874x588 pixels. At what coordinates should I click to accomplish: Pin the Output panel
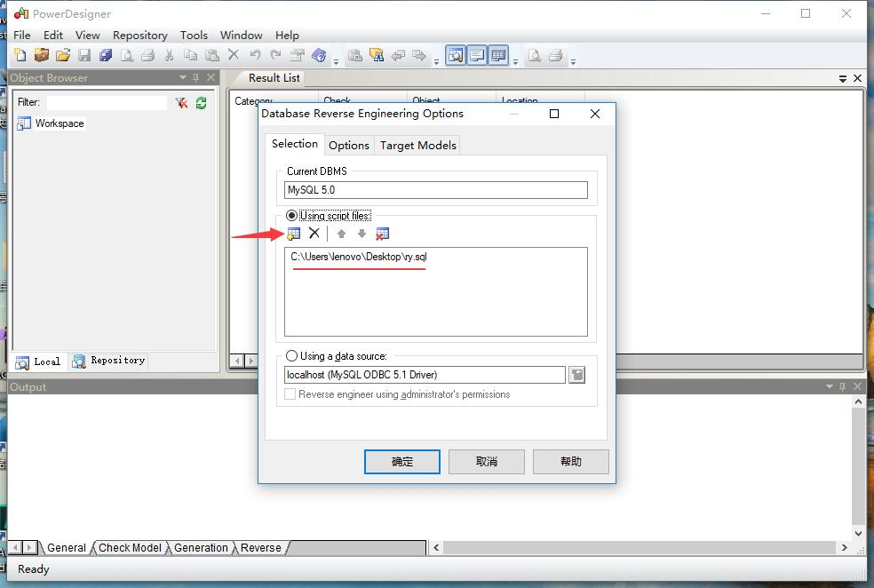842,386
